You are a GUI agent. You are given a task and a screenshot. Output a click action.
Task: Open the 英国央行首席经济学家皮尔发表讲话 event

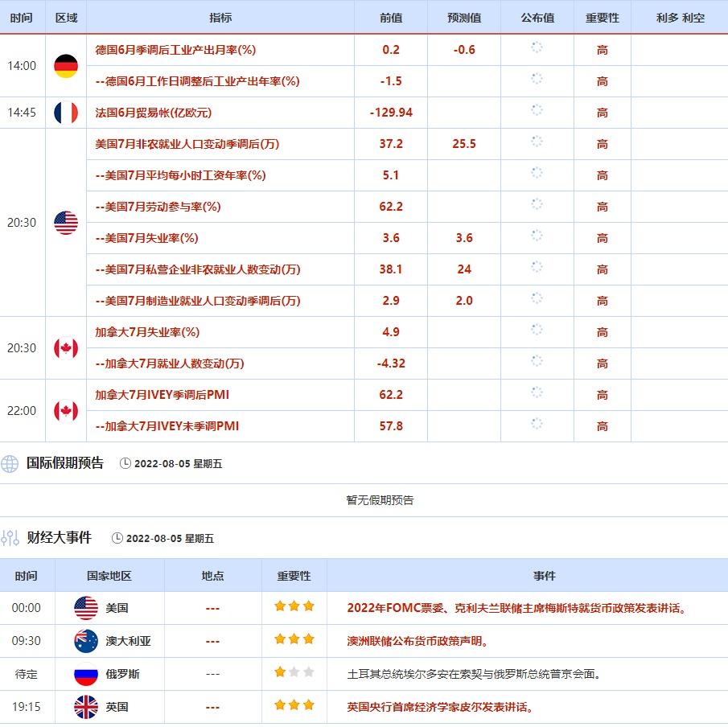pos(440,707)
